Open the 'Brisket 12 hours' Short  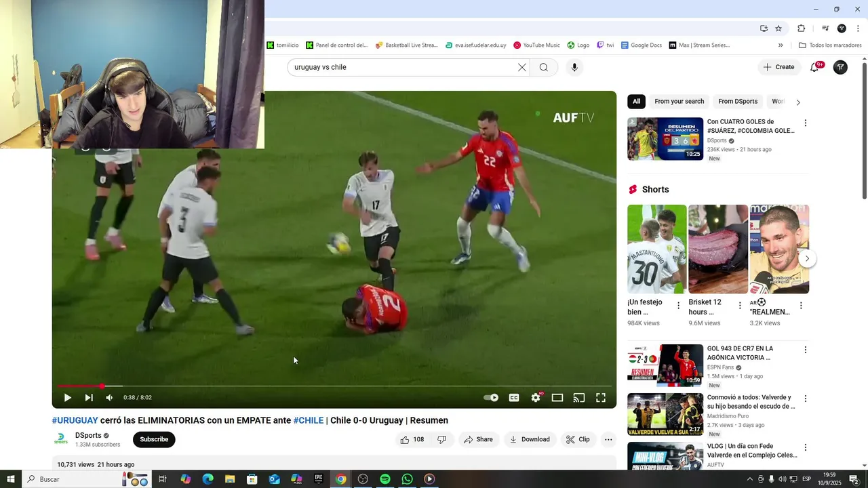point(717,249)
